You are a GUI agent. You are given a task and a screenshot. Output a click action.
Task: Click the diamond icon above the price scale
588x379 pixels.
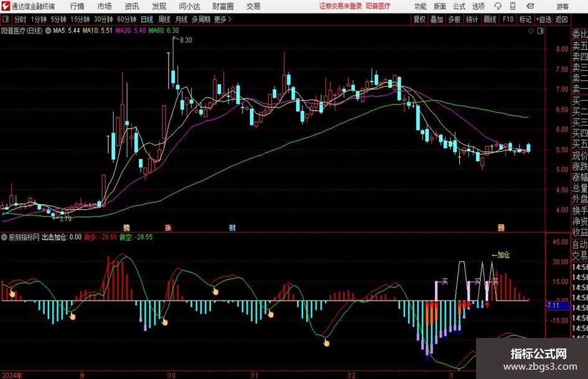(531, 31)
